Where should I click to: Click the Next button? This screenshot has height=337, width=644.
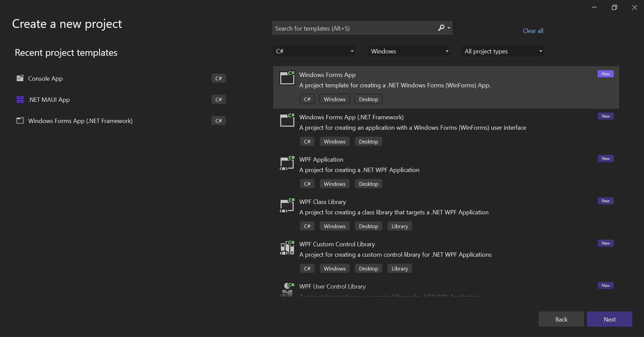pyautogui.click(x=609, y=319)
